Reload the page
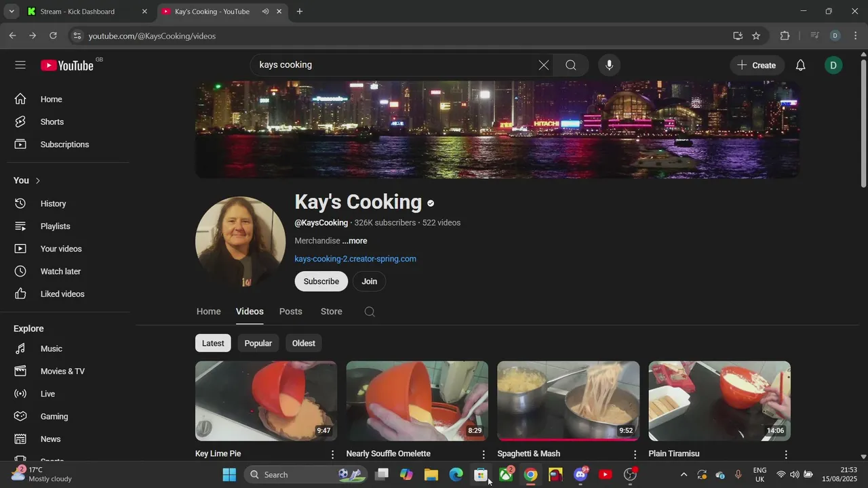868x488 pixels. 54,36
